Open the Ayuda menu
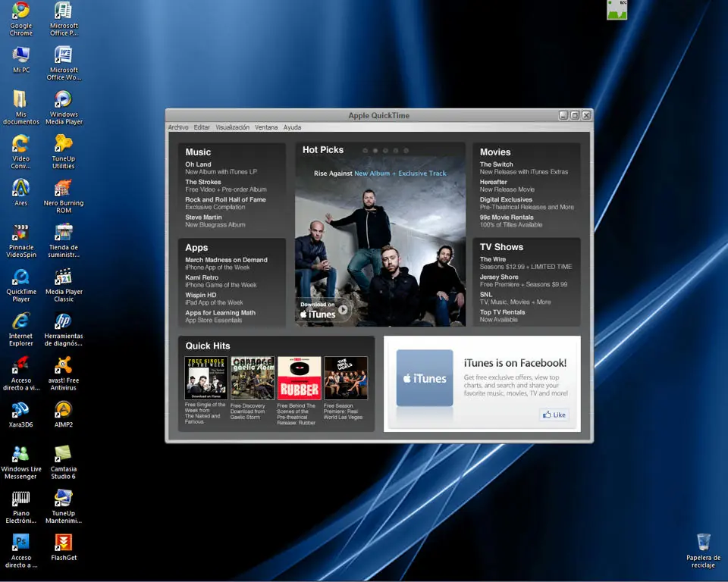Viewport: 728px width, 582px height. 292,127
